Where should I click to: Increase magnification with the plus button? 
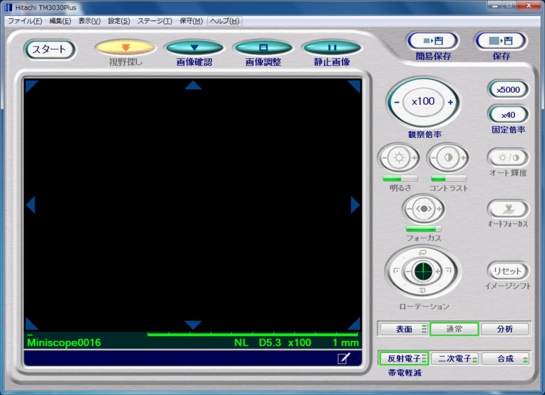tap(450, 102)
